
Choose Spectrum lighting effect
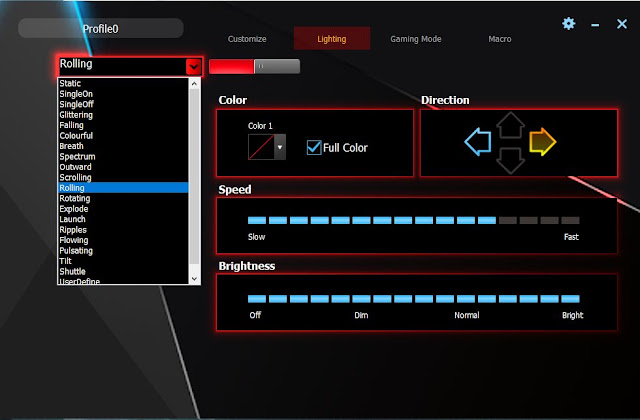(x=123, y=157)
